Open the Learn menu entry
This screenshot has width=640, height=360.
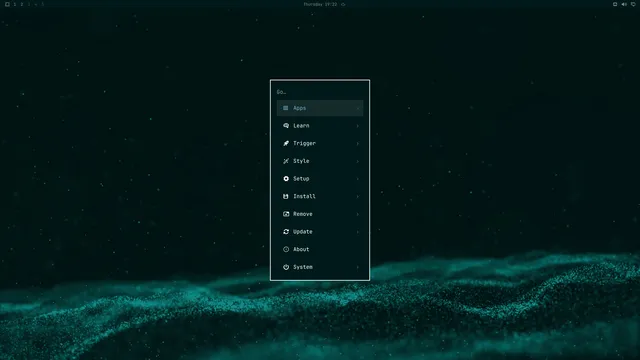(x=320, y=126)
